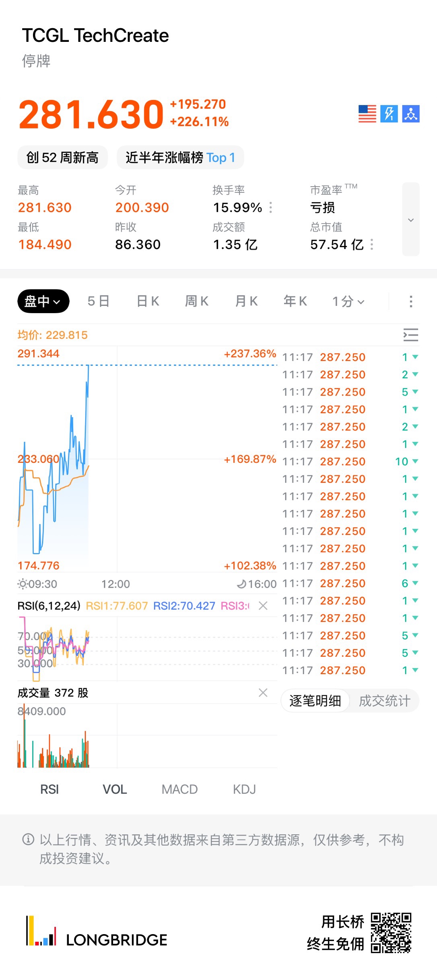Open the three-dot chart options menu
The width and height of the screenshot is (437, 980).
[411, 301]
